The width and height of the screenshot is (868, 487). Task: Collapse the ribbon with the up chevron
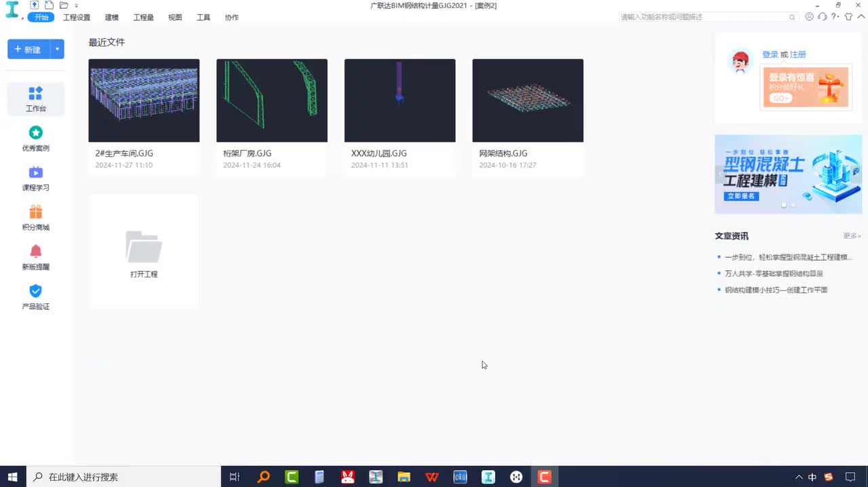pyautogui.click(x=860, y=17)
